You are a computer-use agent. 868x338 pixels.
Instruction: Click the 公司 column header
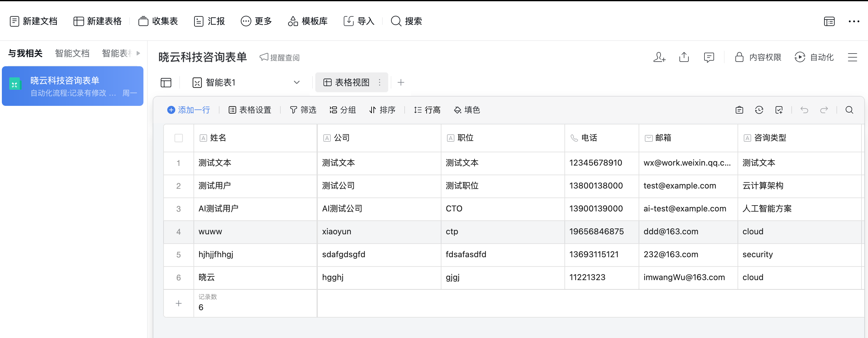click(x=379, y=138)
